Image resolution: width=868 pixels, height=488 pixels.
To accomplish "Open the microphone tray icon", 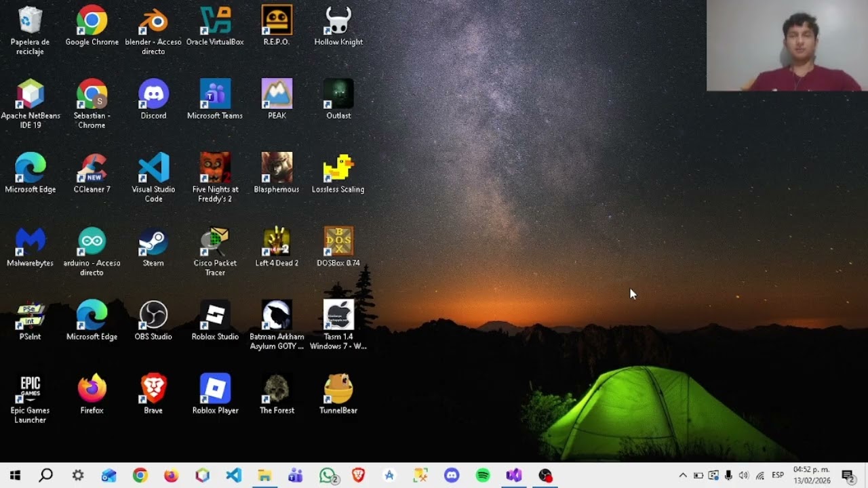I will pyautogui.click(x=728, y=476).
